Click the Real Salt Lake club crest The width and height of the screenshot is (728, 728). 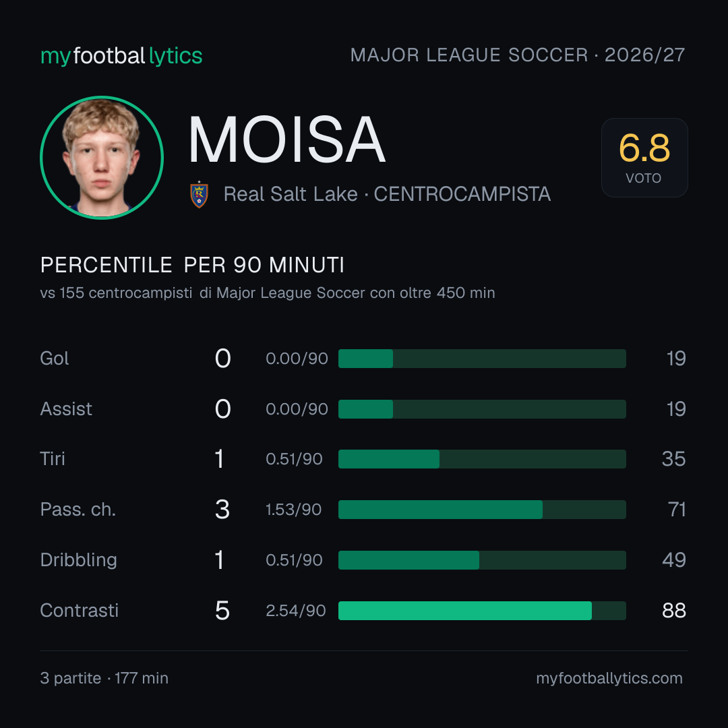[199, 195]
